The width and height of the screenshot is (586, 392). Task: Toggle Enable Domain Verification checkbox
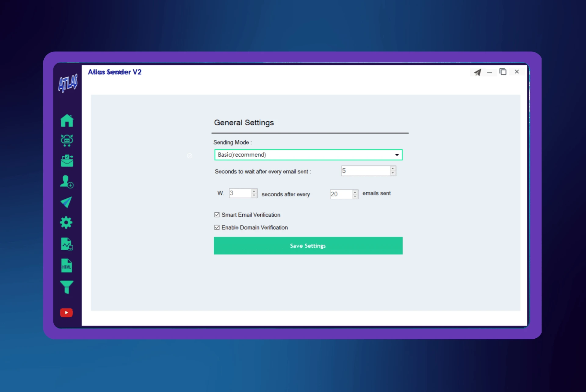(x=217, y=228)
